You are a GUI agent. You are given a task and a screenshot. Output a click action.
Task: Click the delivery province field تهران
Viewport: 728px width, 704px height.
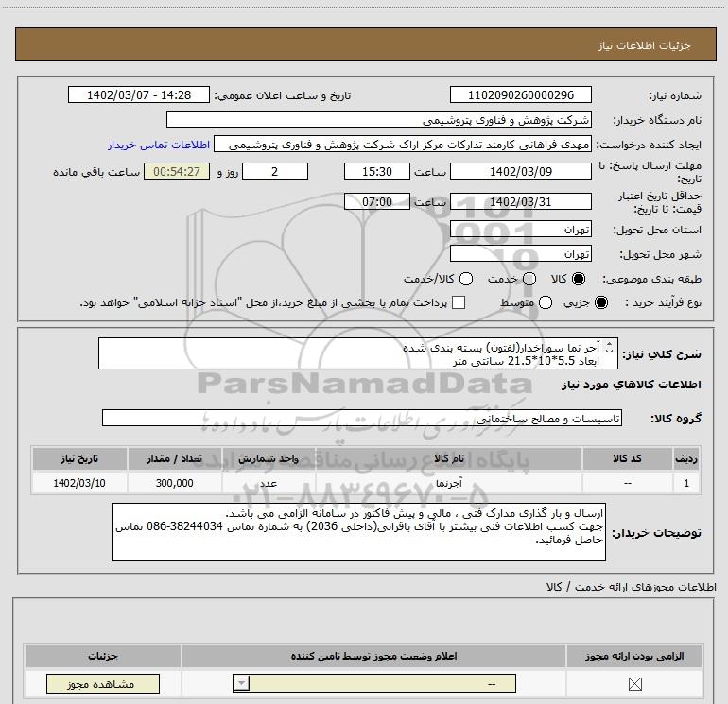pyautogui.click(x=520, y=229)
